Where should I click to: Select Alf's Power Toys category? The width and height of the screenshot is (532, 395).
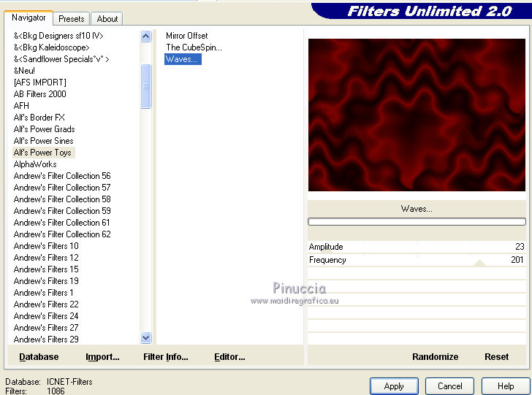tap(42, 153)
